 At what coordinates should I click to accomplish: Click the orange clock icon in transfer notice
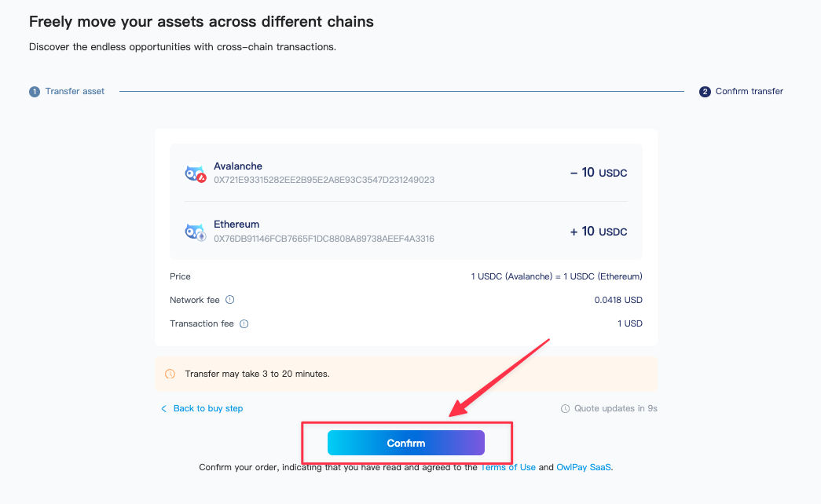[x=170, y=374]
